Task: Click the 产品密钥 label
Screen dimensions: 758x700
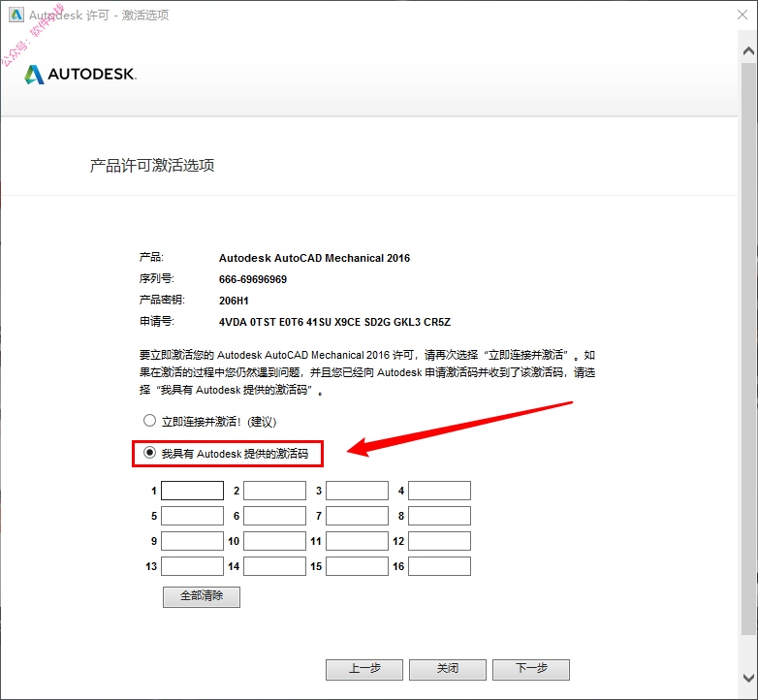Action: coord(162,301)
